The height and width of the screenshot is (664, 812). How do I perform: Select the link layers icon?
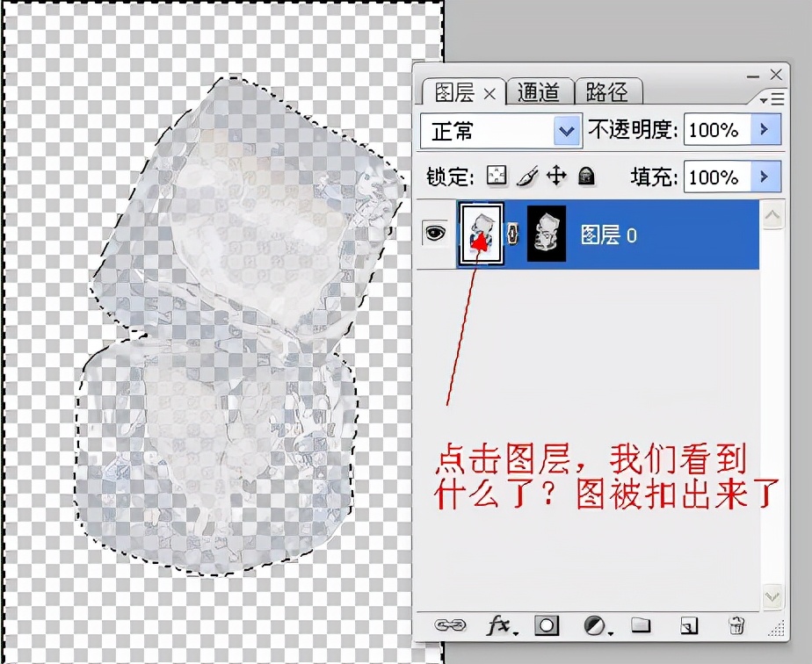point(453,625)
